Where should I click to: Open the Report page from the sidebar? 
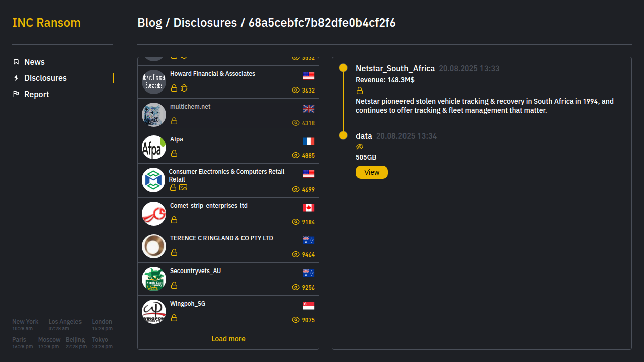(x=36, y=94)
